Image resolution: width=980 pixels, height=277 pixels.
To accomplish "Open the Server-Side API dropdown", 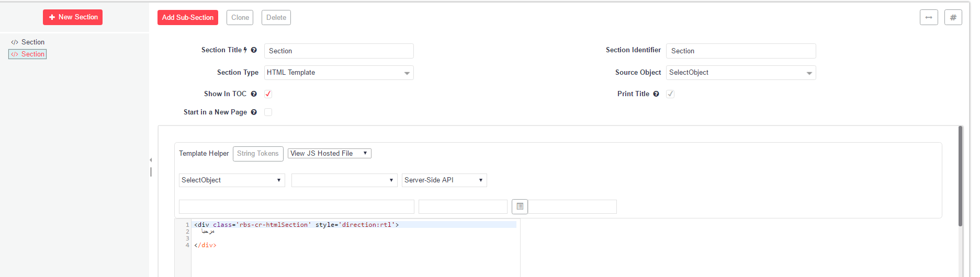I will (x=444, y=180).
